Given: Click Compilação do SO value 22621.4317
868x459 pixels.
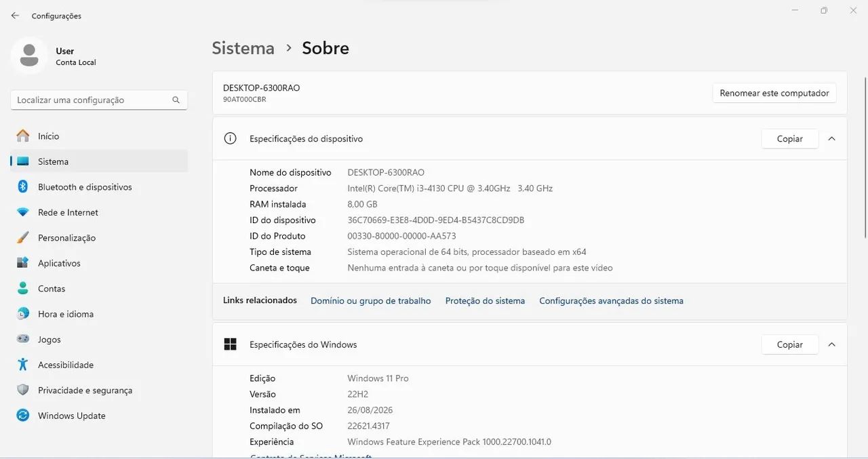Looking at the screenshot, I should point(368,426).
